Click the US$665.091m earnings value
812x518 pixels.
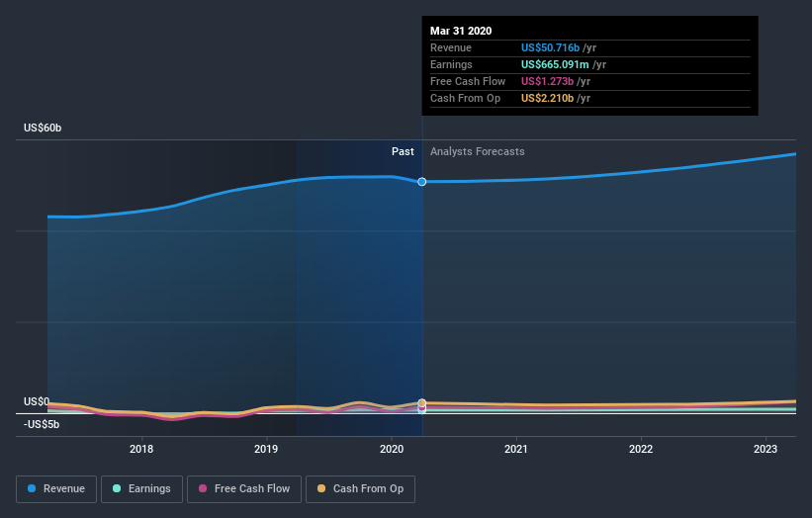pos(555,64)
